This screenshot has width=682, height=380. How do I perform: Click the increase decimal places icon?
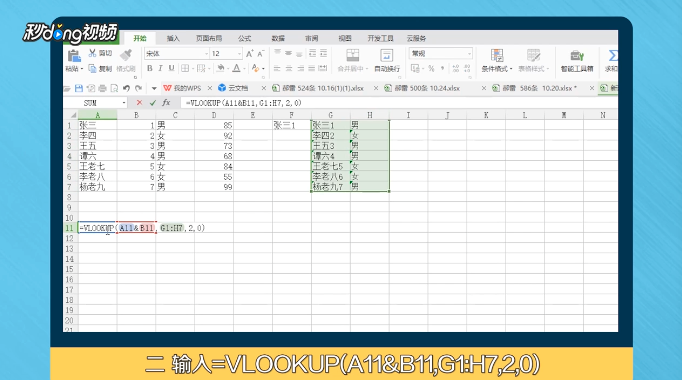[x=455, y=68]
